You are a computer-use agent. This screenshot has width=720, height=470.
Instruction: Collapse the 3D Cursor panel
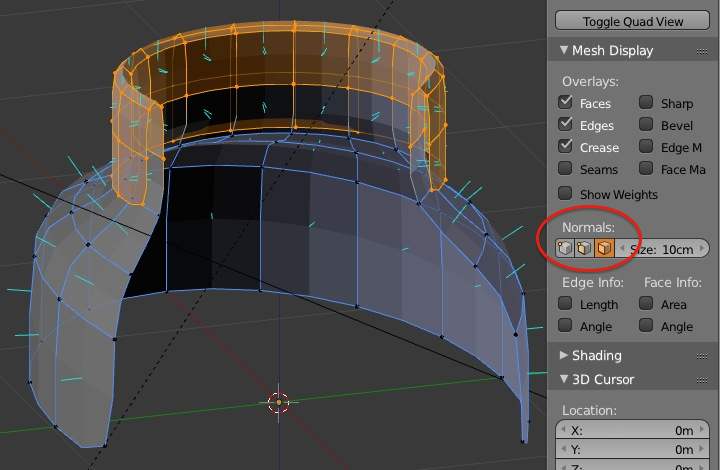(564, 379)
